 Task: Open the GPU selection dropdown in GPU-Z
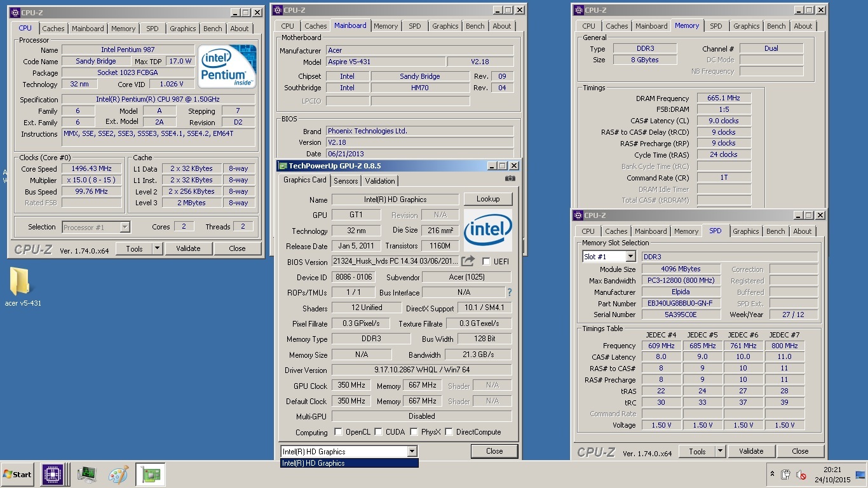(x=412, y=451)
